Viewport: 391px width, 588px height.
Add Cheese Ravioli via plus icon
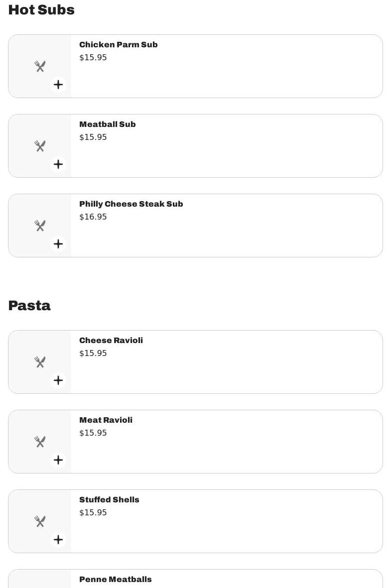[58, 380]
